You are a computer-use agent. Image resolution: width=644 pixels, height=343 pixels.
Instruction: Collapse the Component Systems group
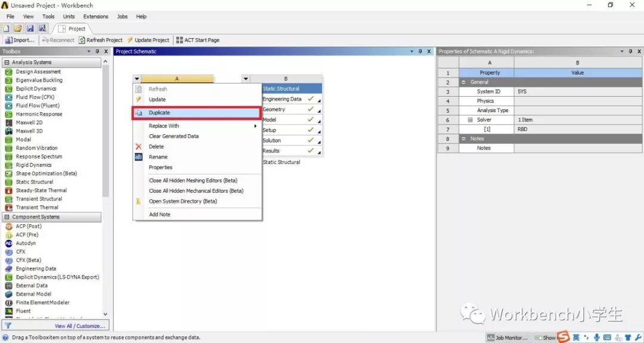[x=7, y=217]
